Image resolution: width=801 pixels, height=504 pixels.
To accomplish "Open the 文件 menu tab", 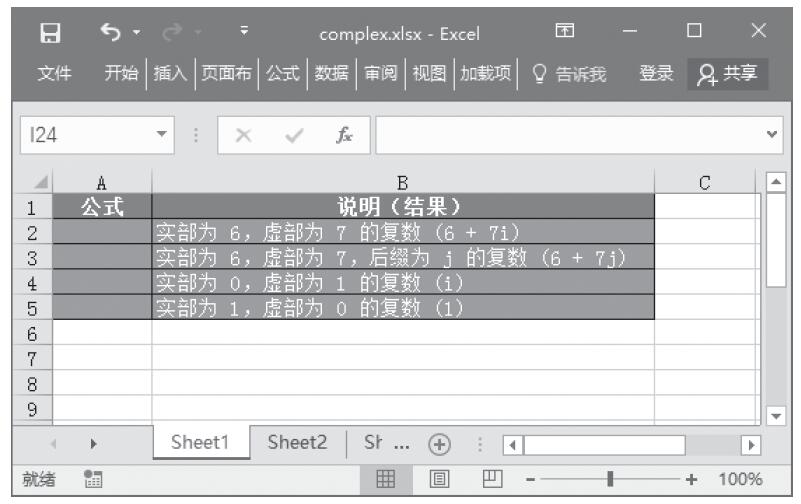I will (50, 72).
